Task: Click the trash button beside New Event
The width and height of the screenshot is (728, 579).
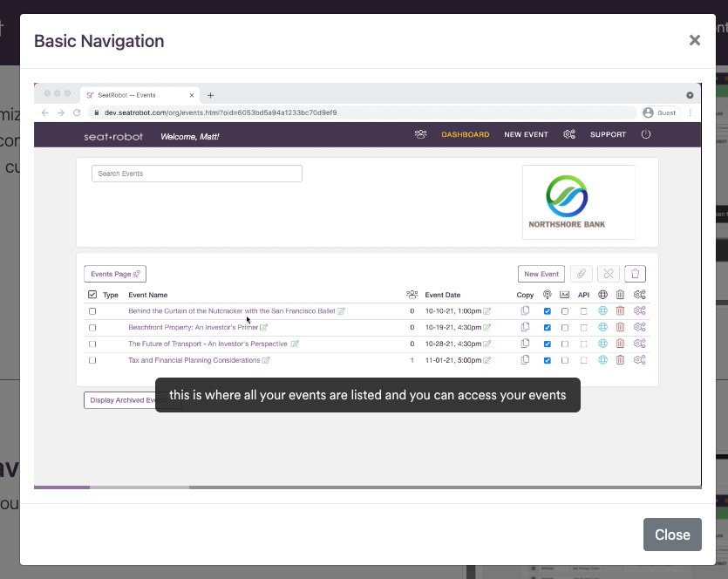Action: [635, 274]
